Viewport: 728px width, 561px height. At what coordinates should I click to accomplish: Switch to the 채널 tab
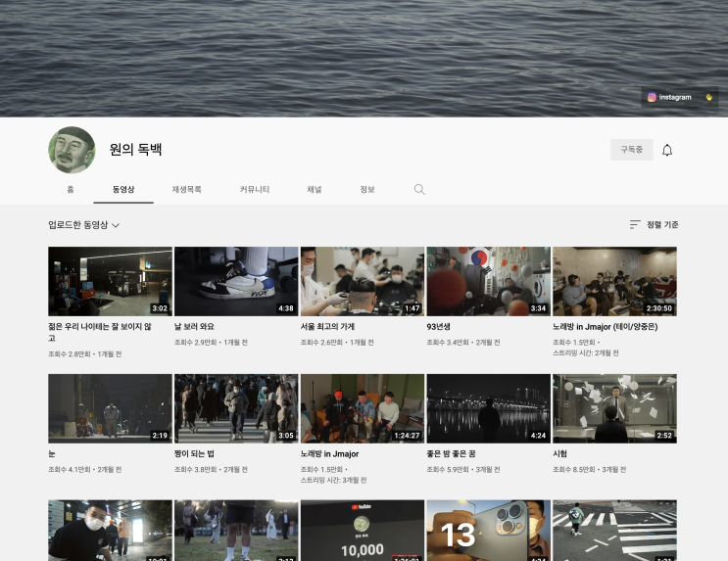tap(315, 189)
